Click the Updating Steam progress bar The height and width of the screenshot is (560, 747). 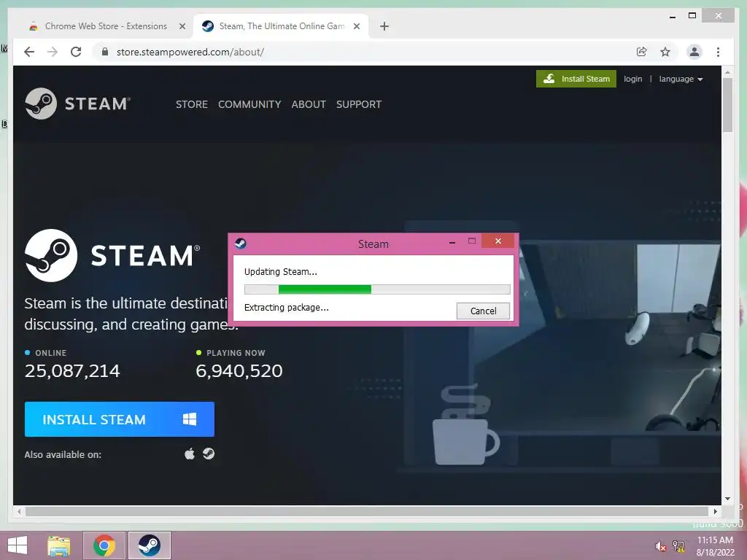point(377,289)
